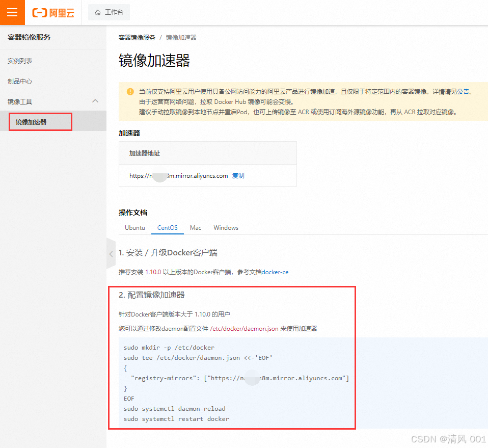
Task: Click the mirror.aliyuncs.com accelerator URL text
Action: click(x=179, y=176)
